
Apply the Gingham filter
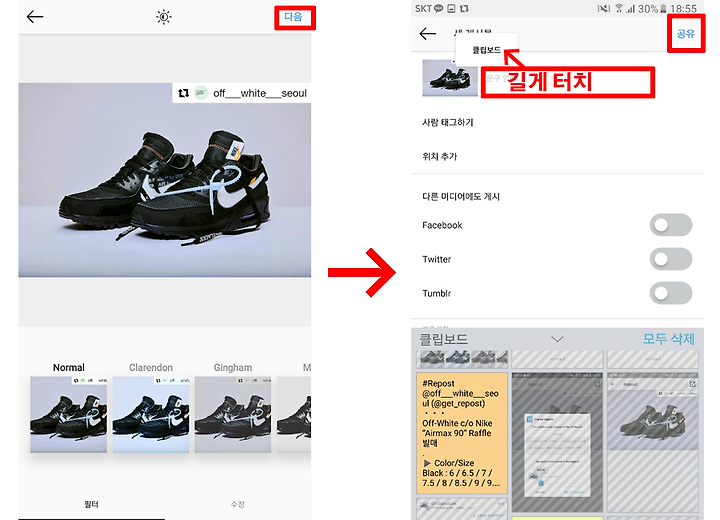pos(233,414)
